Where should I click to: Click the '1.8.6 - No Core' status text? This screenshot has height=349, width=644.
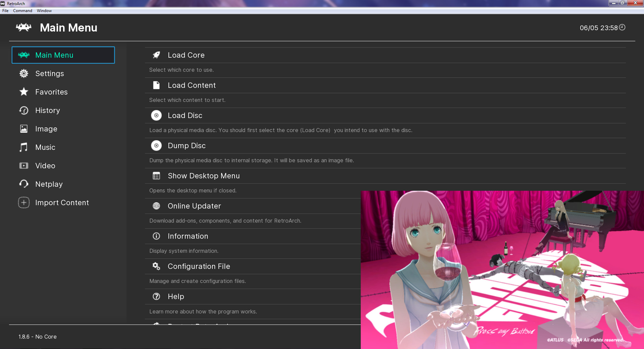[38, 337]
